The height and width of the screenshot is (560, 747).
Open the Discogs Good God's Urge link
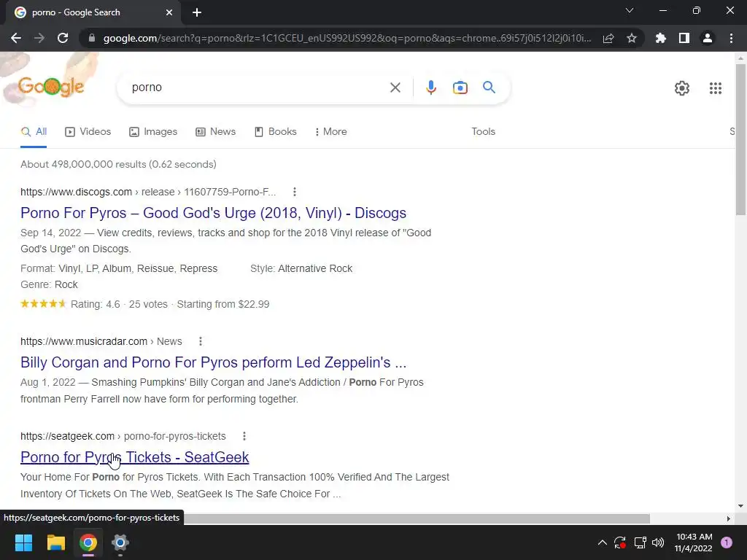(x=213, y=213)
